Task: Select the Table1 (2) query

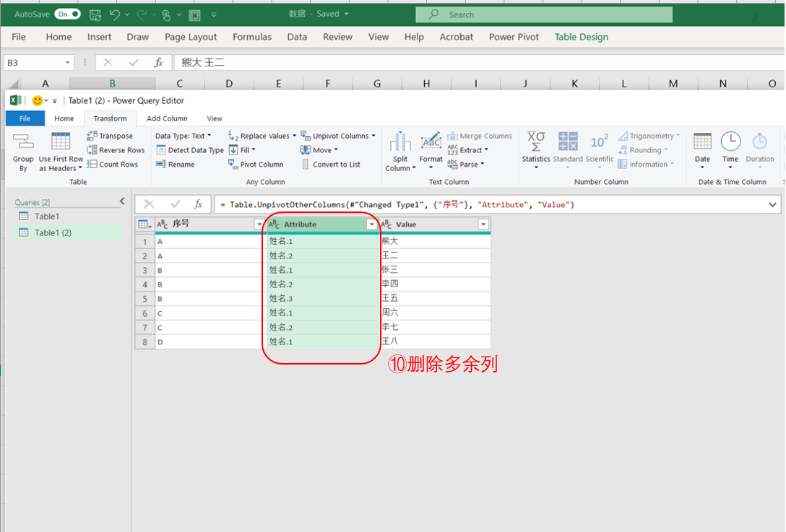Action: pos(67,232)
